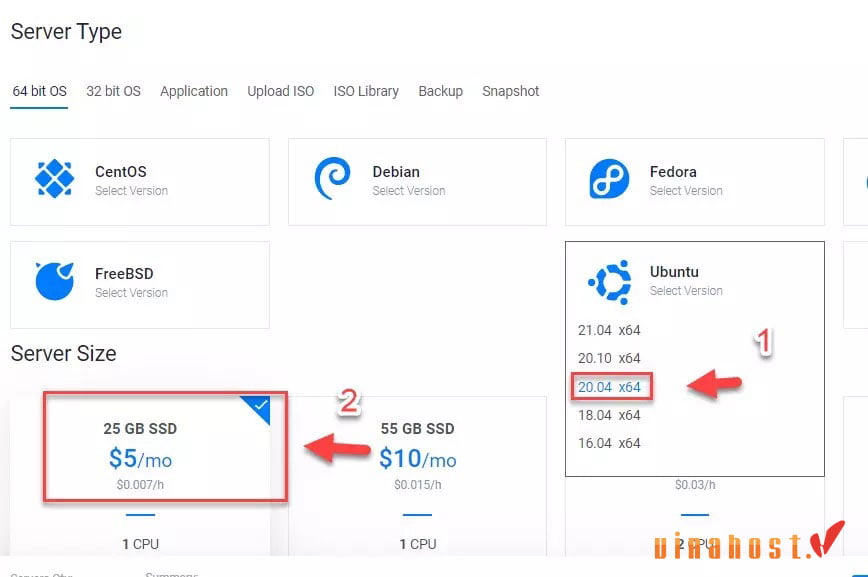This screenshot has height=577, width=868.
Task: Switch to the 64 bit OS tab
Action: tap(39, 91)
